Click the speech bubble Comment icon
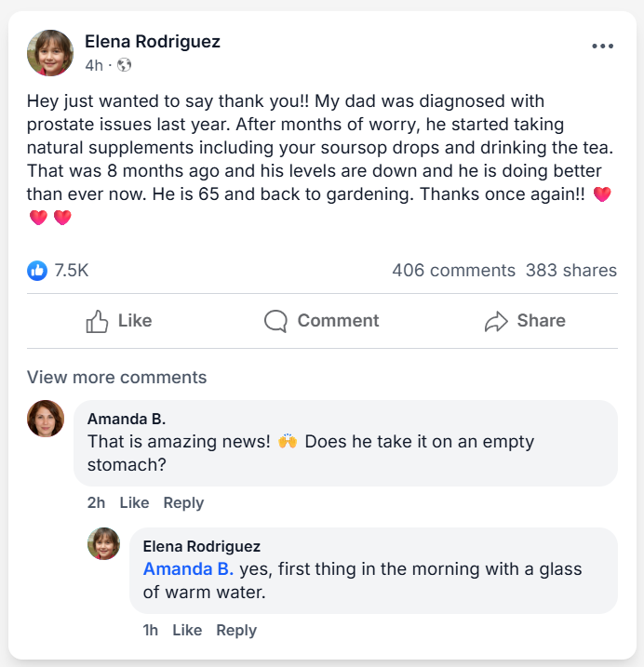 coord(275,321)
